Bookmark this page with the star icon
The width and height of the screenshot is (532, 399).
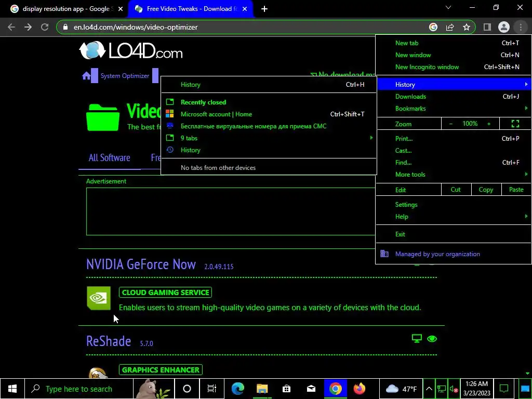(x=467, y=27)
